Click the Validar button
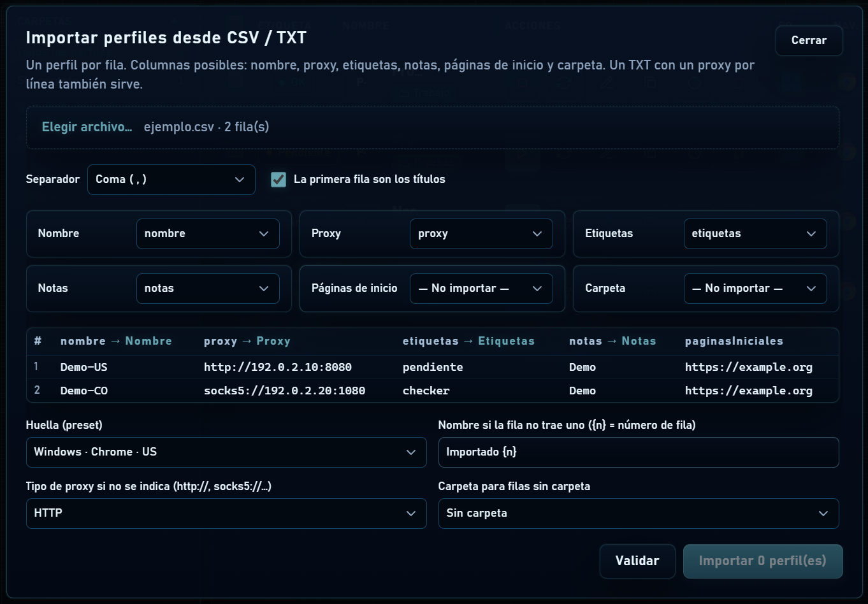Screen dimensions: 868x604 [637, 561]
